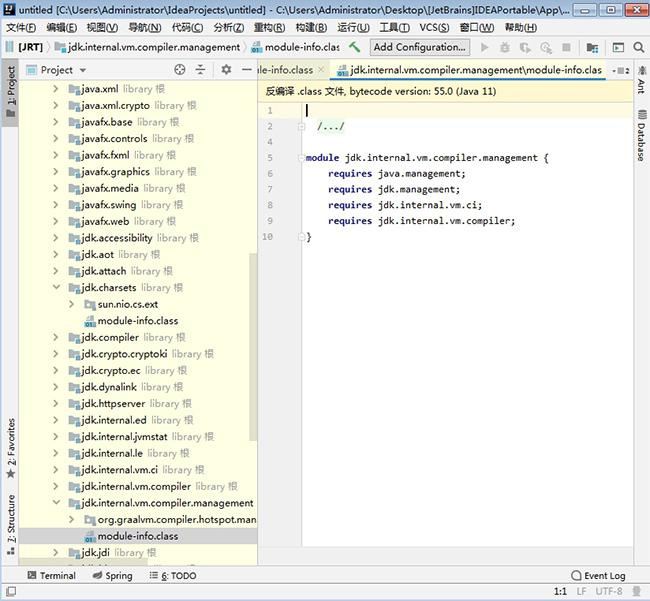Hide the Project panel with minus icon
This screenshot has width=650, height=601.
[x=247, y=70]
